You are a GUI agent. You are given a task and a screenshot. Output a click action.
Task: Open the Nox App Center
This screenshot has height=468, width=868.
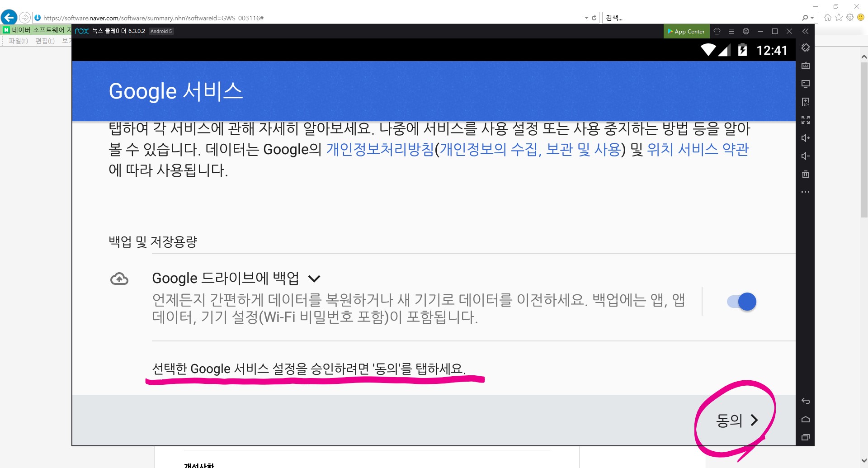click(686, 31)
